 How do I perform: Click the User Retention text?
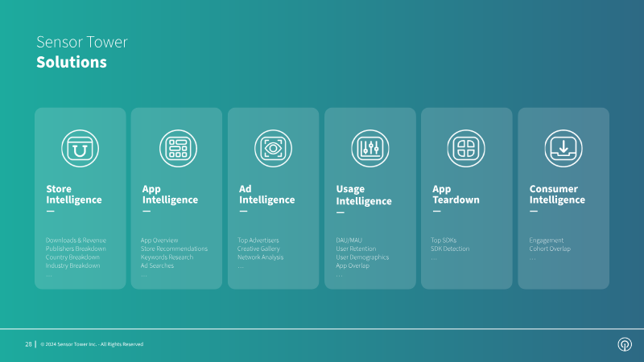point(356,249)
